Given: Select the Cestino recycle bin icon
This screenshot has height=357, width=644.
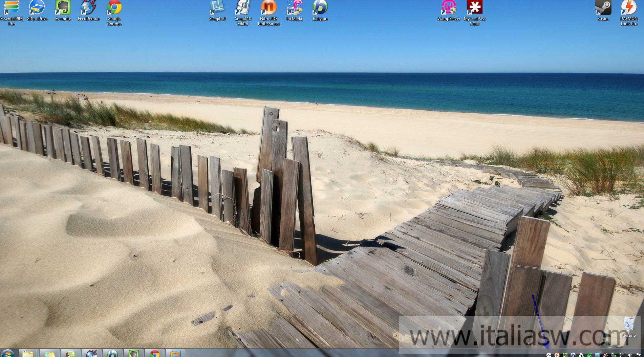Looking at the screenshot, I should [629, 327].
